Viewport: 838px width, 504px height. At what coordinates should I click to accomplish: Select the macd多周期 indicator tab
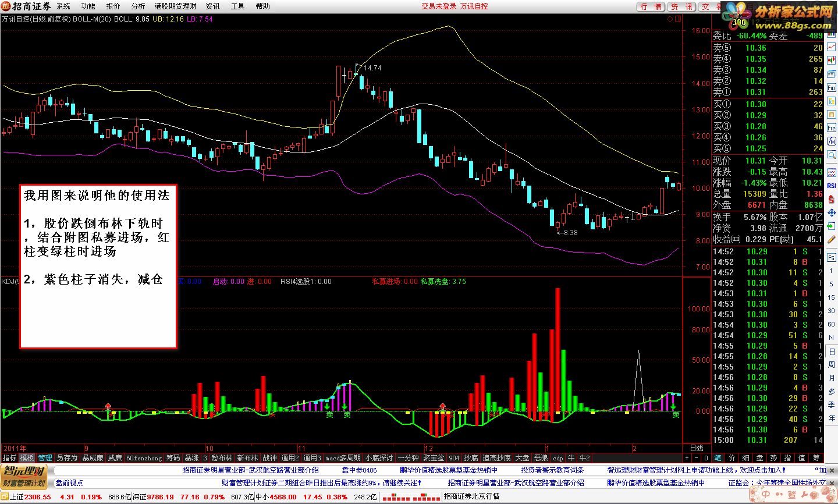[343, 458]
